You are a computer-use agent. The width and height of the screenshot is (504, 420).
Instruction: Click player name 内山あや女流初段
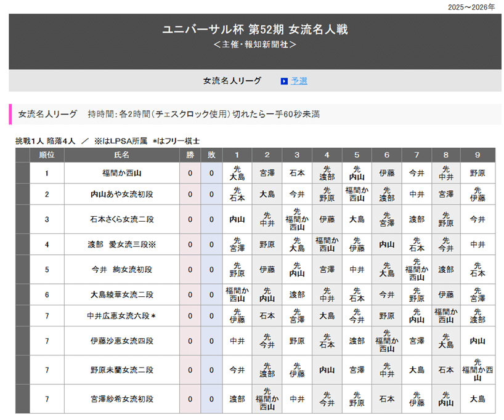click(122, 195)
